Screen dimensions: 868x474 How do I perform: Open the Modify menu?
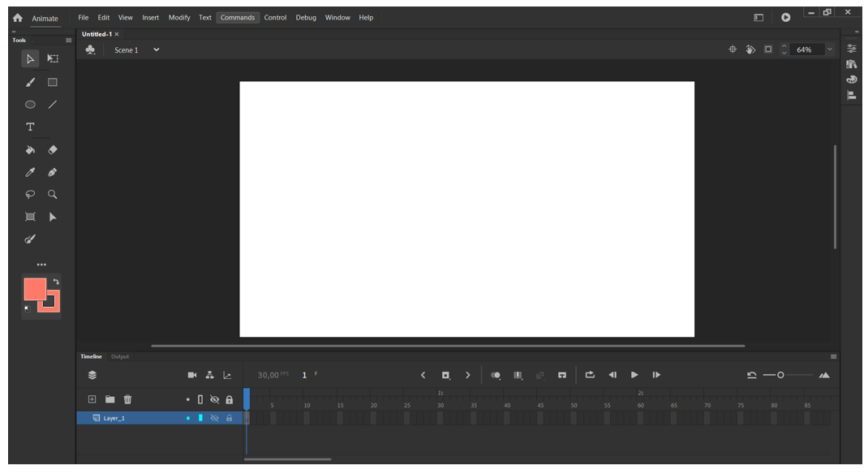(x=179, y=18)
